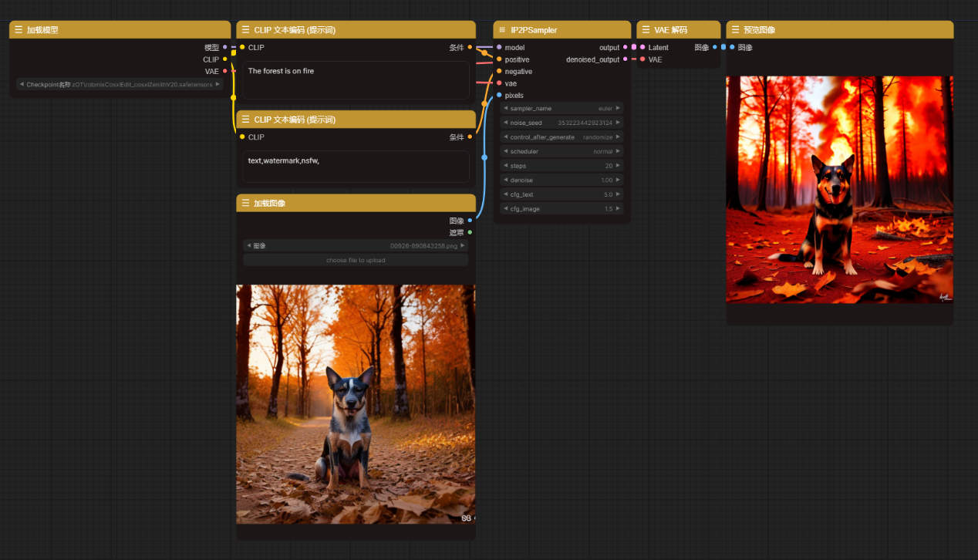Open the sampler_name dropdown showing euler
The width and height of the screenshot is (978, 560).
tap(562, 109)
